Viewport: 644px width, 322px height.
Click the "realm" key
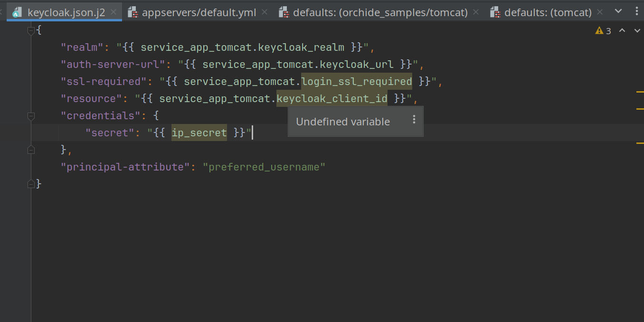coord(82,47)
